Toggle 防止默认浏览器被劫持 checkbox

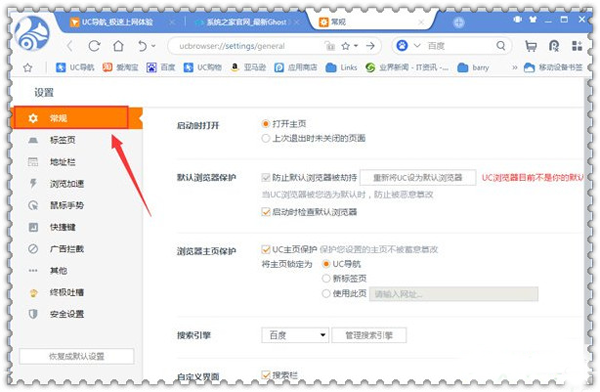click(266, 177)
